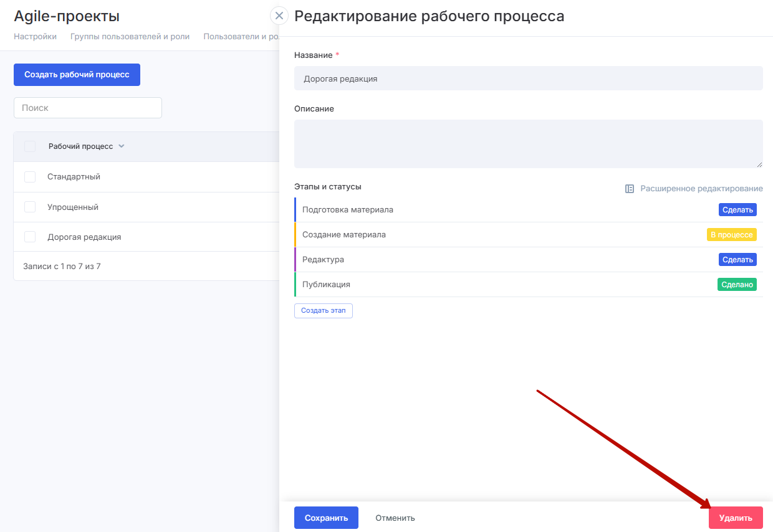773x532 pixels.
Task: Check the Стандартный workflow checkbox
Action: coord(30,177)
